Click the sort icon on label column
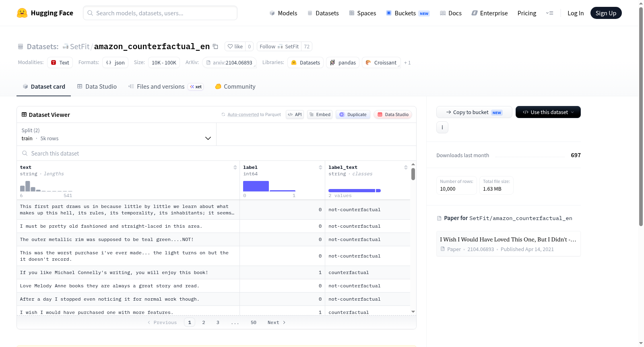The image size is (644, 347). click(x=320, y=167)
